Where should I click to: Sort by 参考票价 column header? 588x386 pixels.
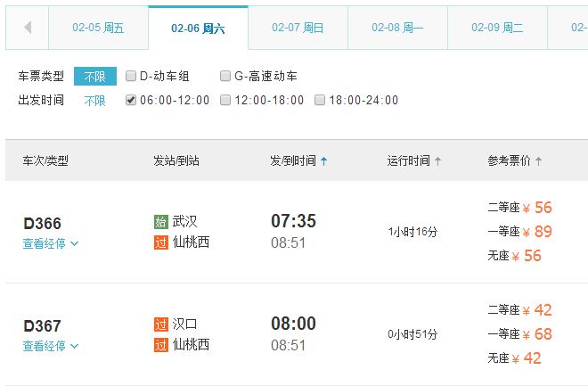[x=509, y=161]
